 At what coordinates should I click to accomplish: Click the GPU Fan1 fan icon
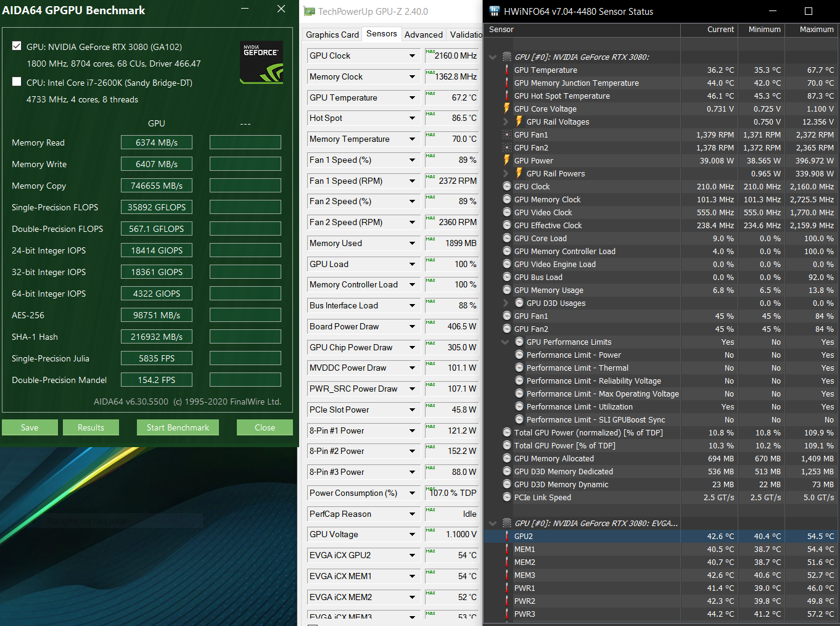[507, 135]
